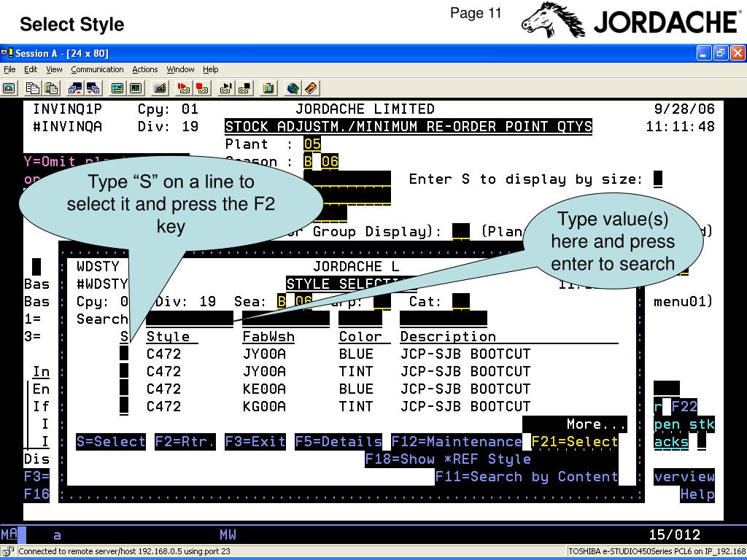This screenshot has width=747, height=560.
Task: Click the Style search input field
Action: pos(190,319)
